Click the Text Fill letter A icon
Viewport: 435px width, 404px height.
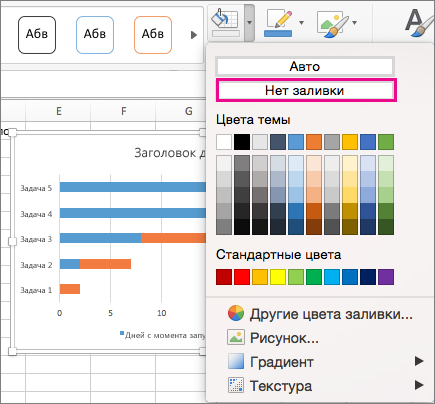pos(418,23)
